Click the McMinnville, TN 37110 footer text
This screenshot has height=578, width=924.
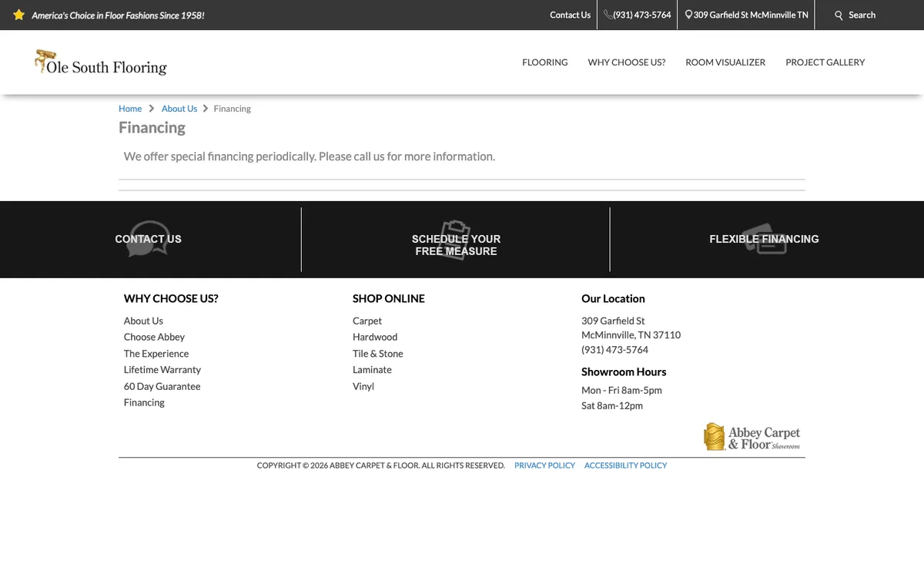631,335
